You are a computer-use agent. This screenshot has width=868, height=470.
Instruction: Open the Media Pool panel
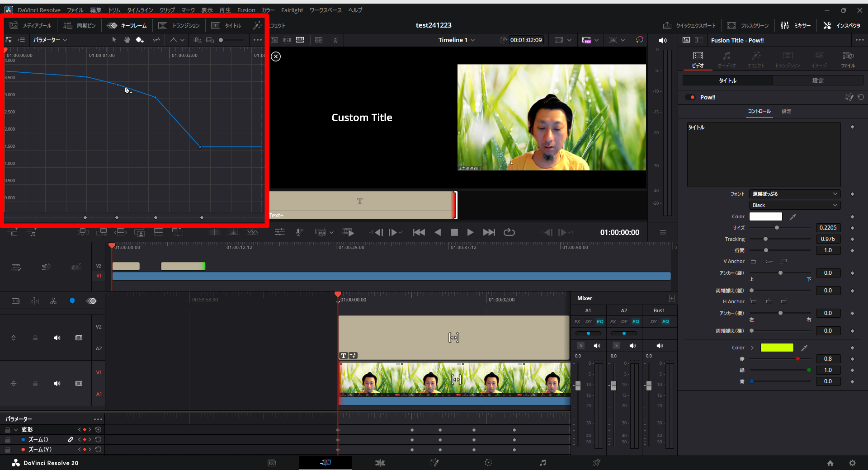tap(31, 26)
